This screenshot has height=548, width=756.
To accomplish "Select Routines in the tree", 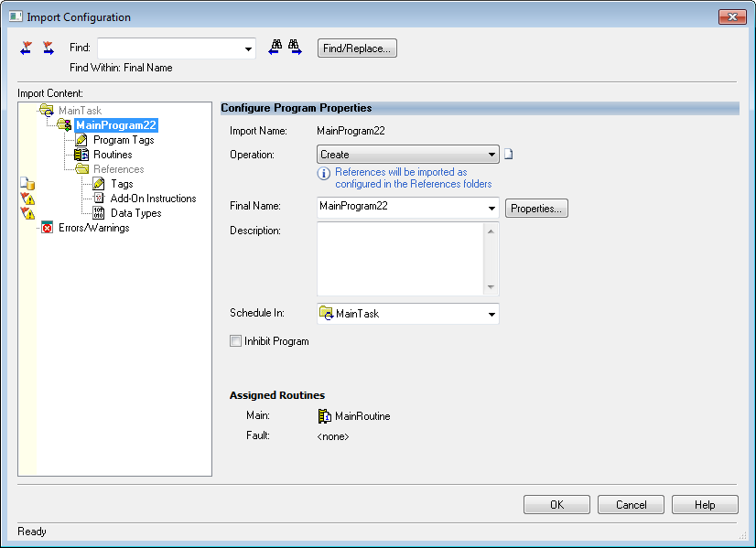I will coord(113,155).
